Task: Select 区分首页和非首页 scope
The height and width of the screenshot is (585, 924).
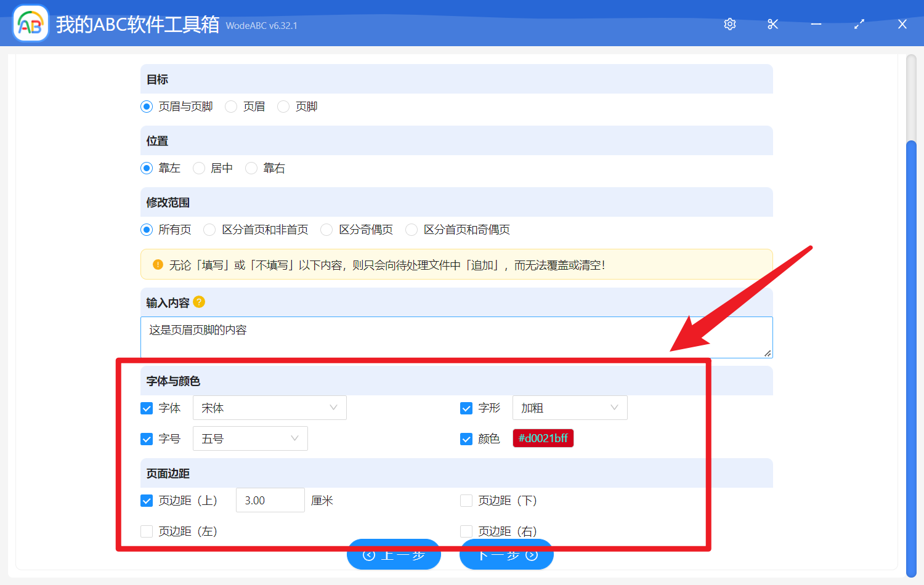Action: (x=209, y=229)
